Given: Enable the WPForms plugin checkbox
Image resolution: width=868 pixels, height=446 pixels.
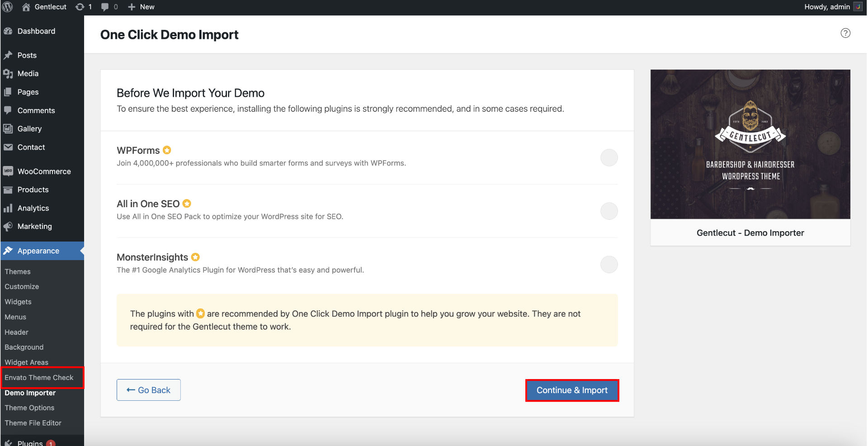Looking at the screenshot, I should [x=609, y=158].
